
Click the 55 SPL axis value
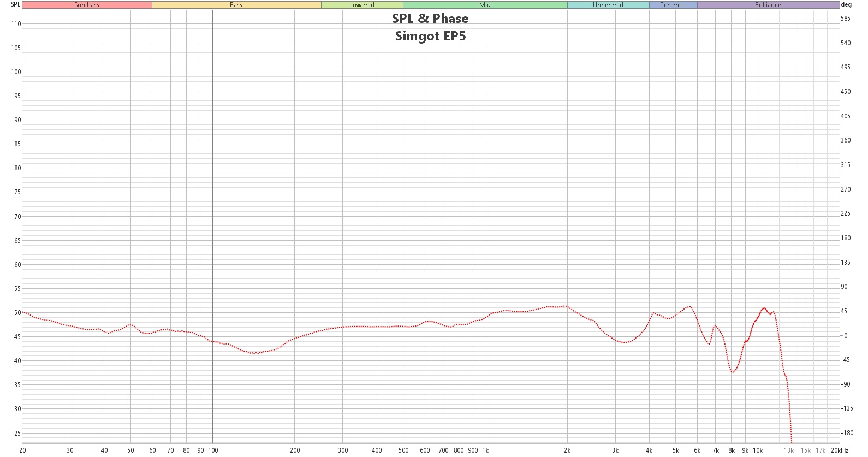coord(17,289)
